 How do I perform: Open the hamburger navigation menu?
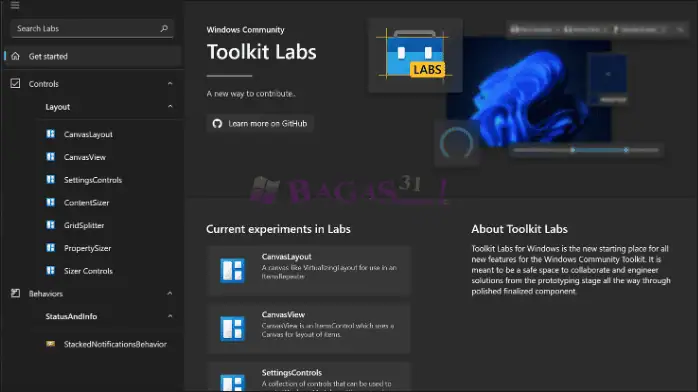click(15, 5)
